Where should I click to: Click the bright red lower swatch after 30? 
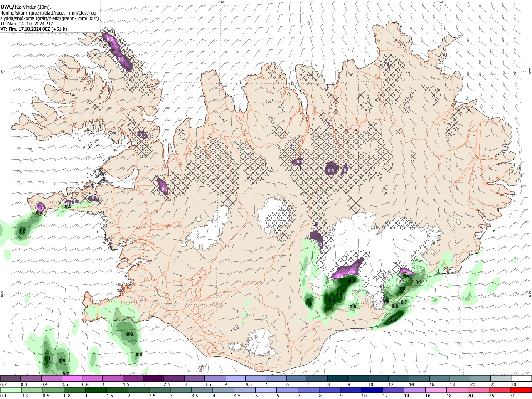[x=521, y=390]
